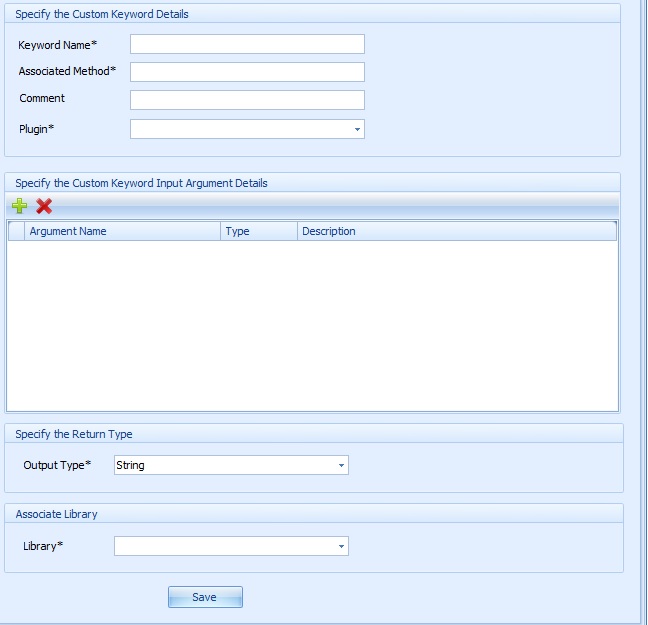The width and height of the screenshot is (648, 625).
Task: Click the Custom Keyword Input Argument Details title
Action: pyautogui.click(x=141, y=183)
